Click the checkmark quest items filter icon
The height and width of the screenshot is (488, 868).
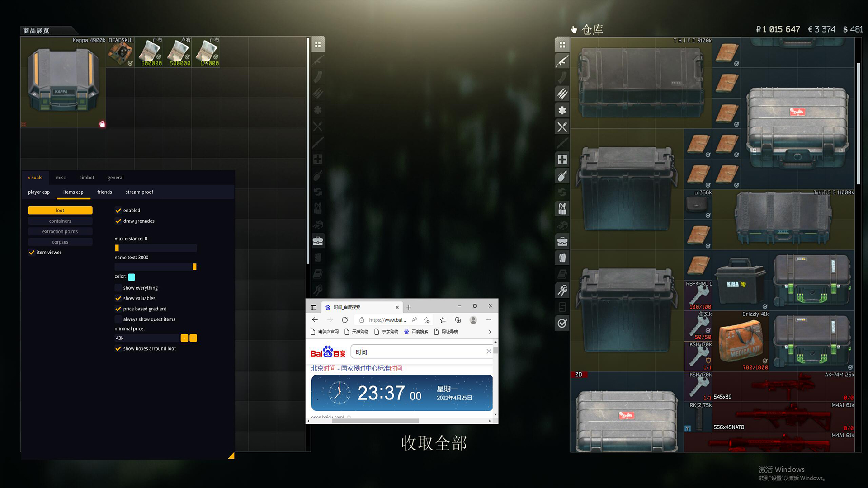pyautogui.click(x=562, y=323)
